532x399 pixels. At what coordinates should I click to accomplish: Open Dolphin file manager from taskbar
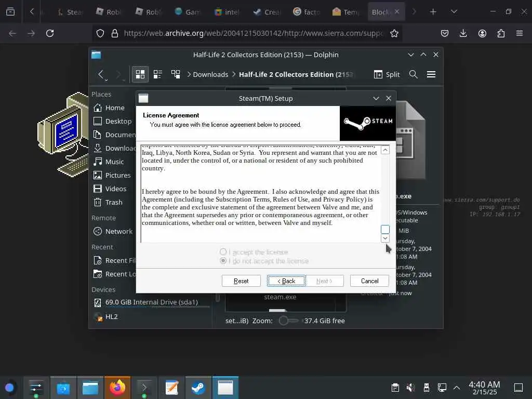click(x=90, y=388)
